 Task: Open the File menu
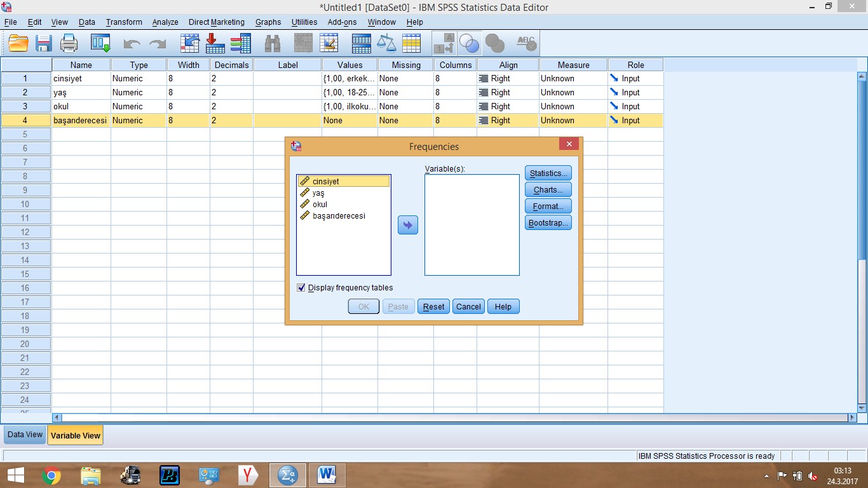click(x=10, y=22)
